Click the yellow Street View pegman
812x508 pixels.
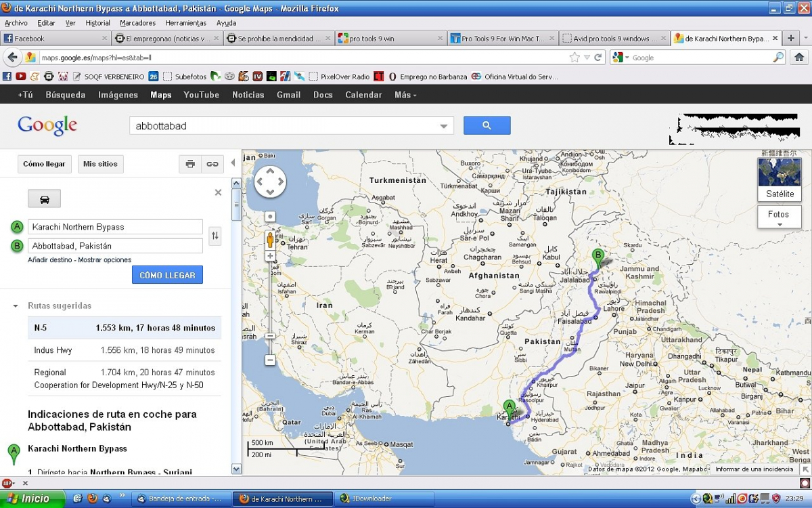(x=270, y=240)
